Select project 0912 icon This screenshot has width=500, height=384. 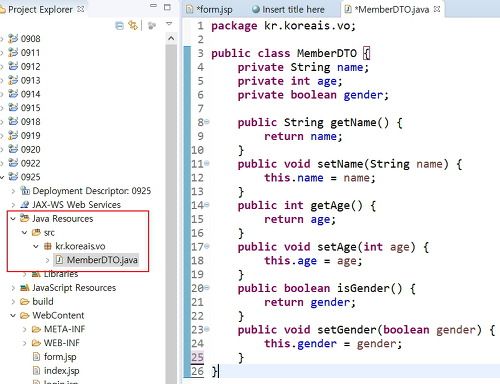(13, 66)
